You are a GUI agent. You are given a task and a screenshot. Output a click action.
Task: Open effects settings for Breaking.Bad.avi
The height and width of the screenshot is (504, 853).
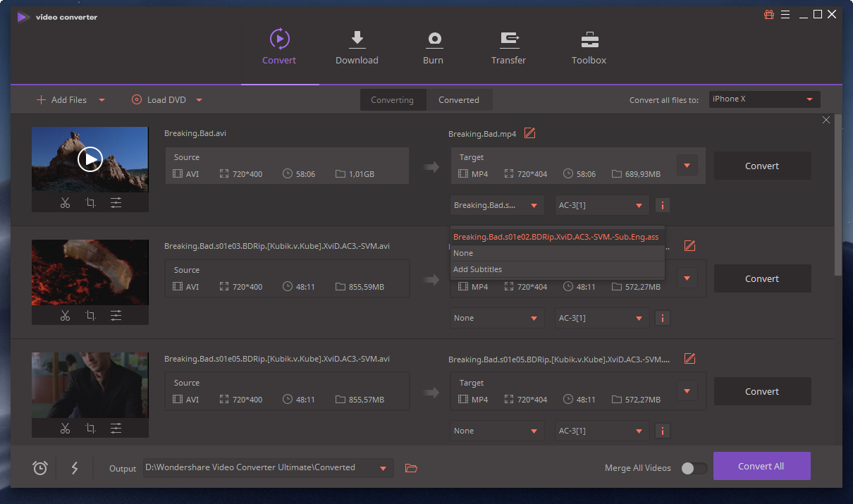pyautogui.click(x=116, y=203)
